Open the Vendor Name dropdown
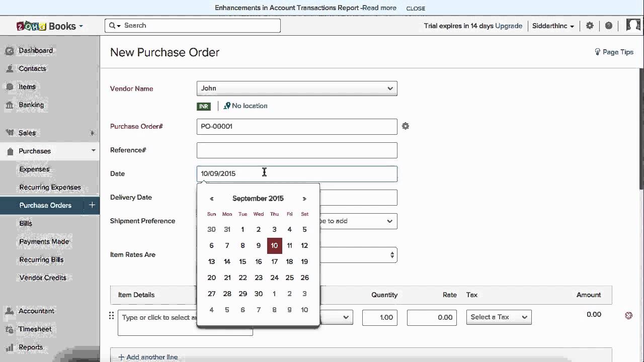Viewport: 644px width, 362px height. [x=297, y=88]
